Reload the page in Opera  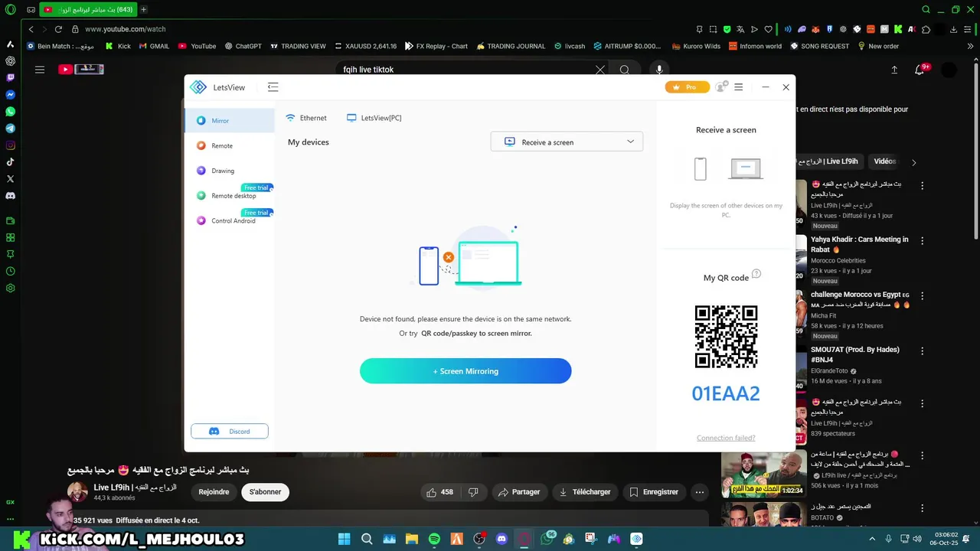point(58,29)
